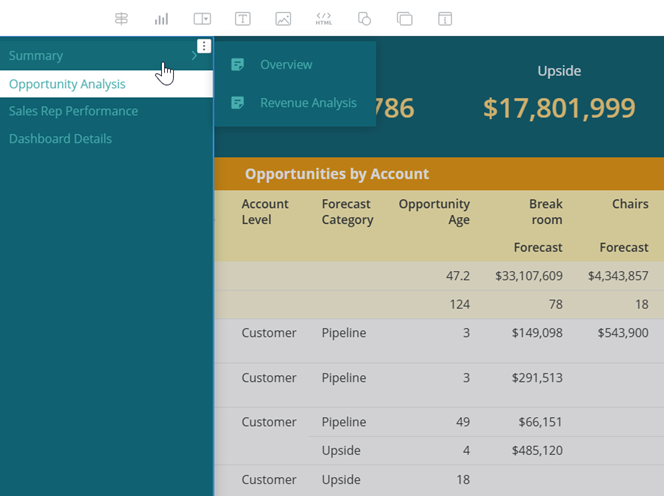Viewport: 664px width, 496px height.
Task: Expand the Summary submenu chevron
Action: tap(194, 55)
